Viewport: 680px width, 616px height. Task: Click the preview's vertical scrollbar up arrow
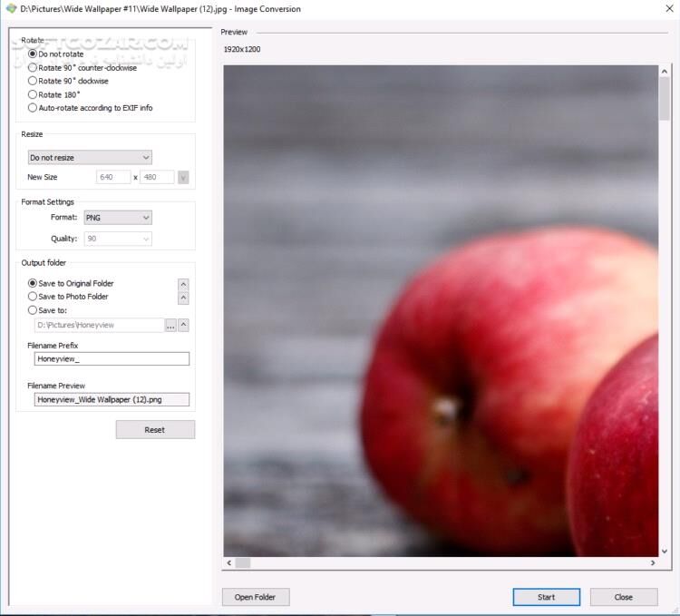pyautogui.click(x=665, y=72)
